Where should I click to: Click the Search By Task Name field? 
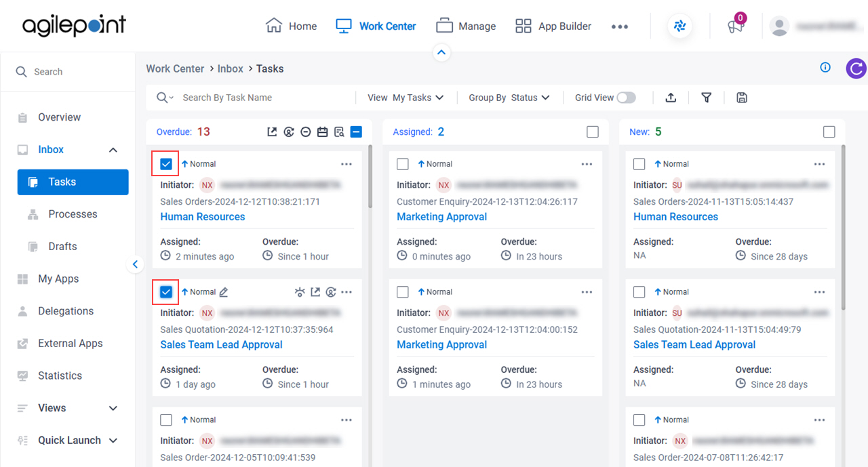point(264,98)
